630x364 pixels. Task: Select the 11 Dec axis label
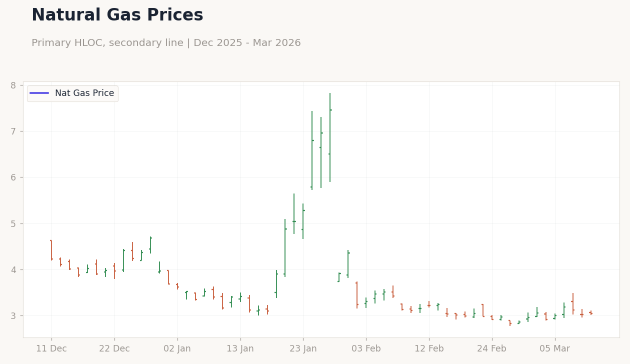click(x=51, y=349)
